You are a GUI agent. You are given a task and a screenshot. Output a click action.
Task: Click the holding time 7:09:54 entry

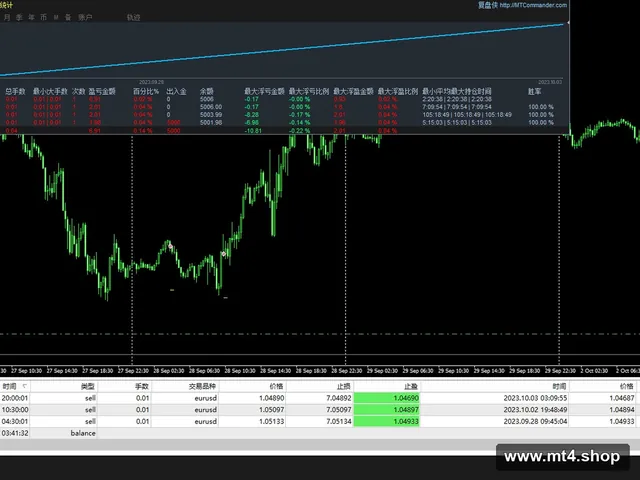click(x=457, y=107)
